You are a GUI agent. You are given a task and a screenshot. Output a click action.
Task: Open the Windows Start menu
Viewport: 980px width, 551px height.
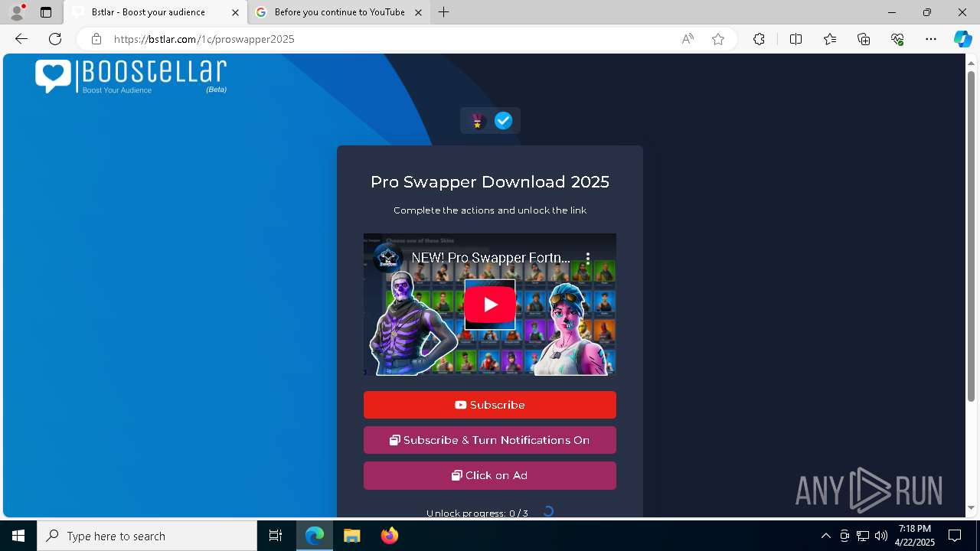18,536
